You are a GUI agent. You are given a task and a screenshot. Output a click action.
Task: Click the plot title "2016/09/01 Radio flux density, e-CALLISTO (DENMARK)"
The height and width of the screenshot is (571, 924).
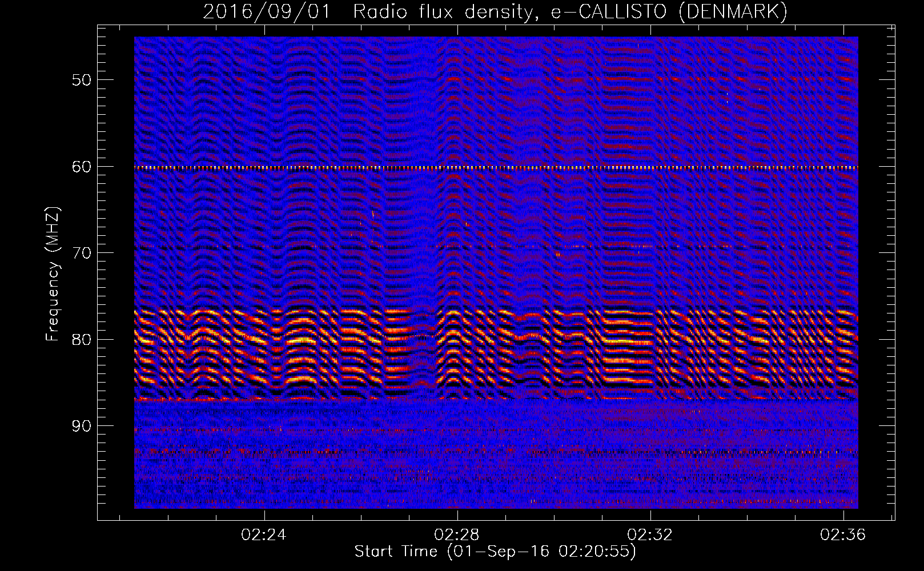pyautogui.click(x=495, y=12)
